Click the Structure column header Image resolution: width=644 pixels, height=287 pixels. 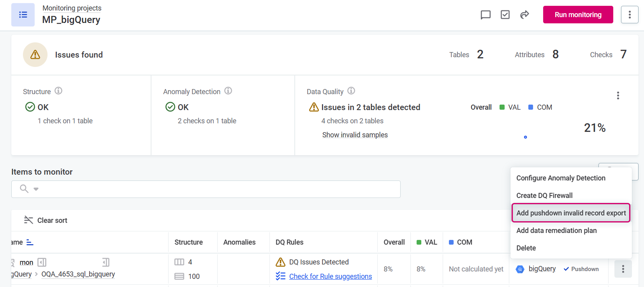188,242
